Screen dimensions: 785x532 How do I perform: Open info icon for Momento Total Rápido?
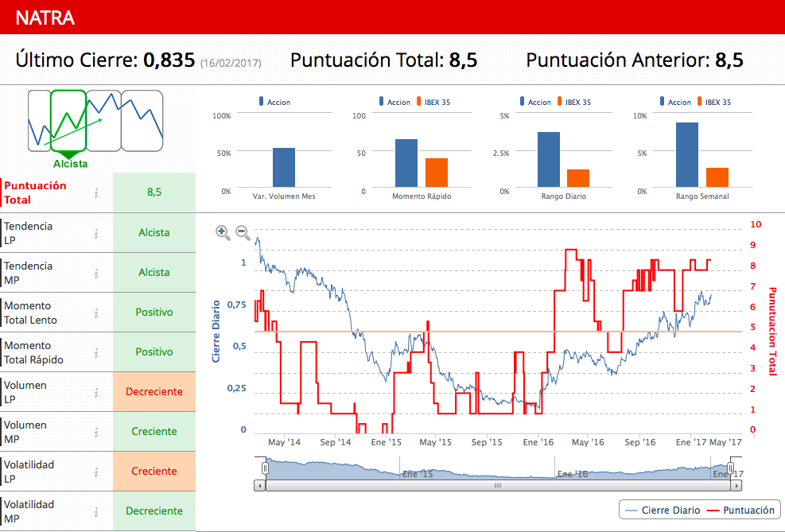point(96,353)
